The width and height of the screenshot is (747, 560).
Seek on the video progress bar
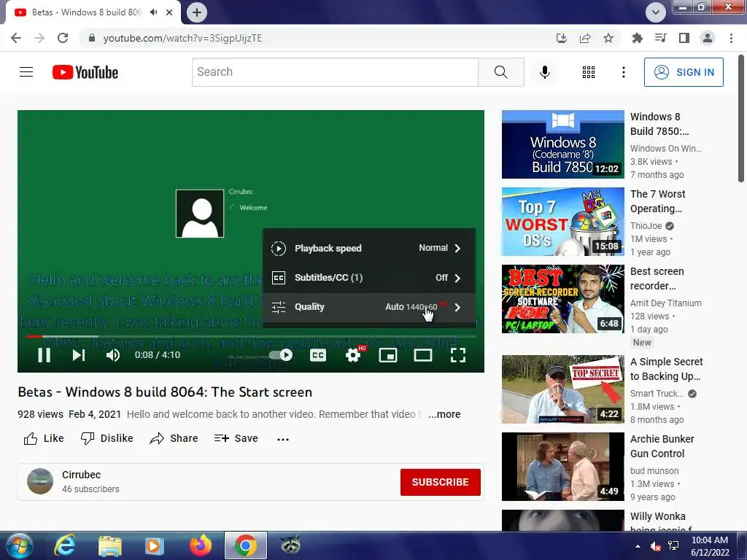(x=251, y=336)
